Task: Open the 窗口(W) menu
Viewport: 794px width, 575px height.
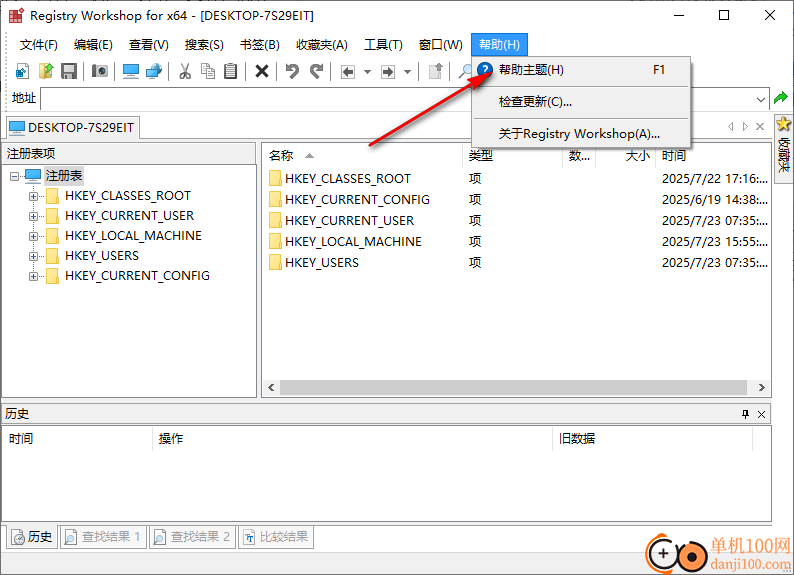Action: 441,45
